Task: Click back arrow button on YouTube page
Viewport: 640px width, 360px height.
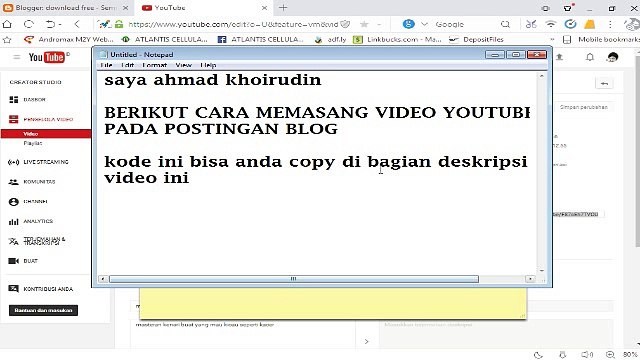Action: point(604,84)
